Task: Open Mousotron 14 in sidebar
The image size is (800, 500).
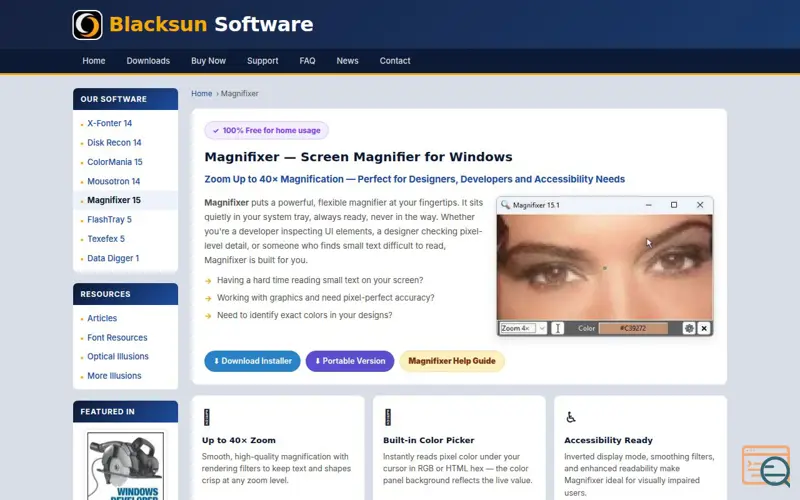Action: 113,181
